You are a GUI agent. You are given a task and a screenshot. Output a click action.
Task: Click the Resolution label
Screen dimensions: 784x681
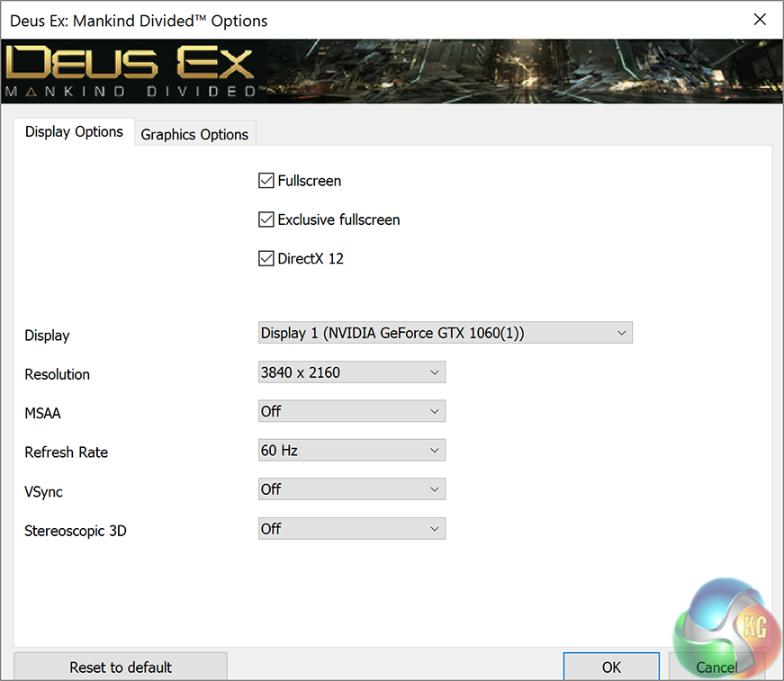(58, 374)
